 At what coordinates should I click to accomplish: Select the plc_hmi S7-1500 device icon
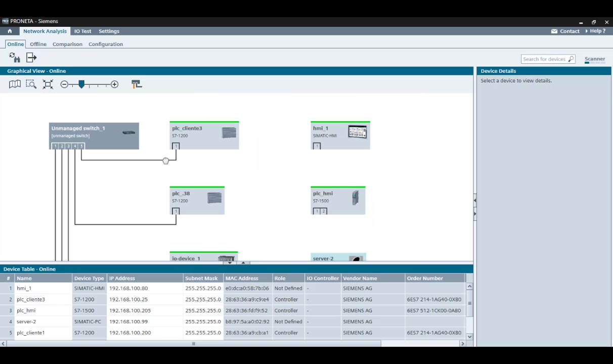(x=355, y=197)
